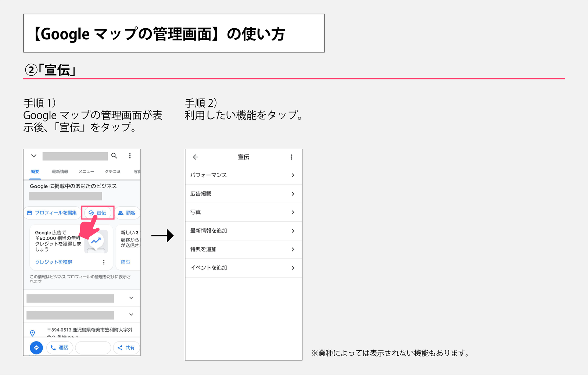Open the メニュー tab
Image resolution: width=588 pixels, height=375 pixels.
86,172
